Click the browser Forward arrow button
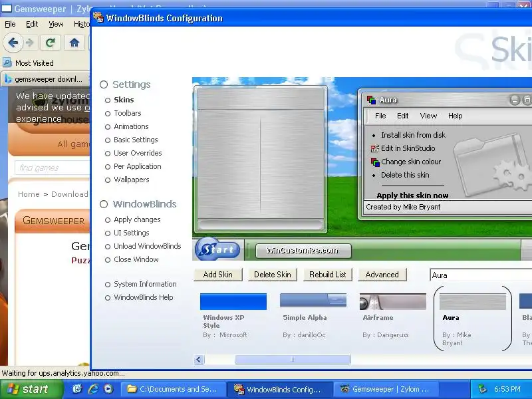This screenshot has width=532, height=399. [x=30, y=43]
